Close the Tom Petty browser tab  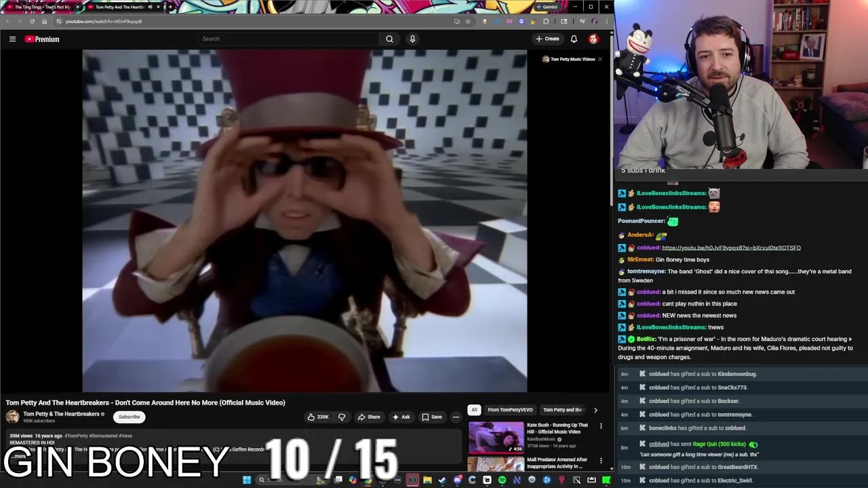tap(159, 7)
